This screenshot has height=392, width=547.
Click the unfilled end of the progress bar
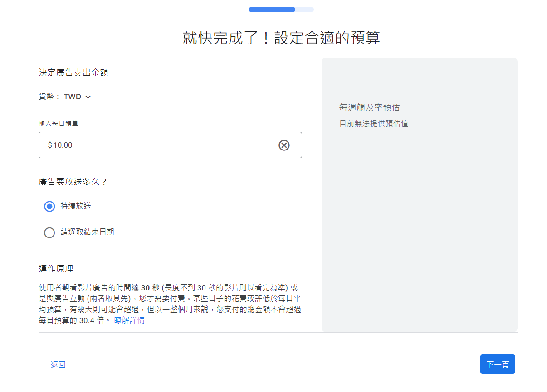305,10
